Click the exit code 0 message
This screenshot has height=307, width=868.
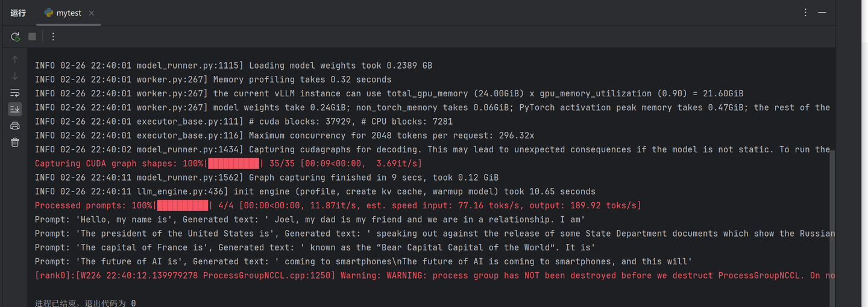[x=85, y=303]
